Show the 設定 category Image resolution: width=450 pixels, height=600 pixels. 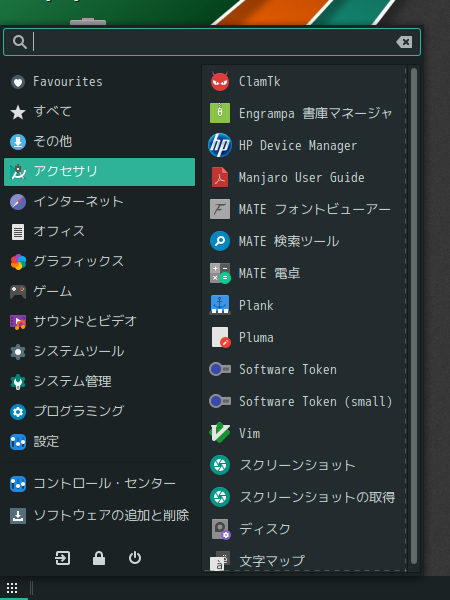pos(99,442)
